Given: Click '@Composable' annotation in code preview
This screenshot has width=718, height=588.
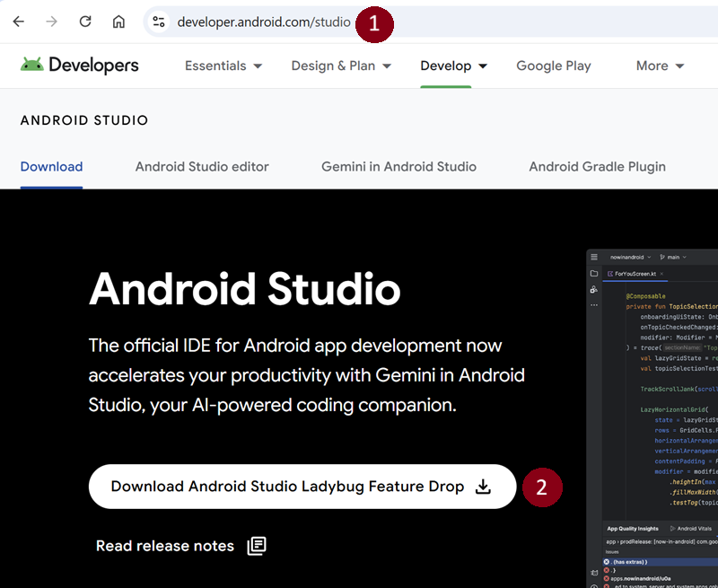Looking at the screenshot, I should pyautogui.click(x=645, y=296).
